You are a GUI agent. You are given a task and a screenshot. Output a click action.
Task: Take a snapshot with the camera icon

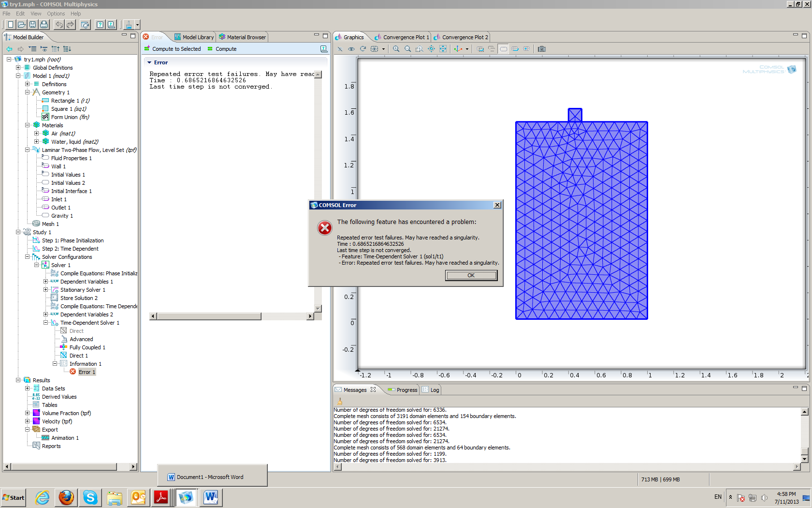point(542,49)
